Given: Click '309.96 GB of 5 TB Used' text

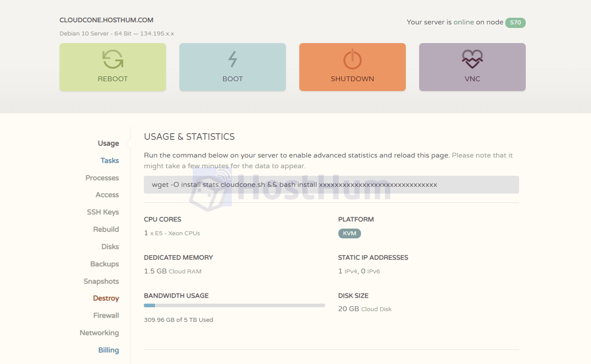Looking at the screenshot, I should [178, 320].
